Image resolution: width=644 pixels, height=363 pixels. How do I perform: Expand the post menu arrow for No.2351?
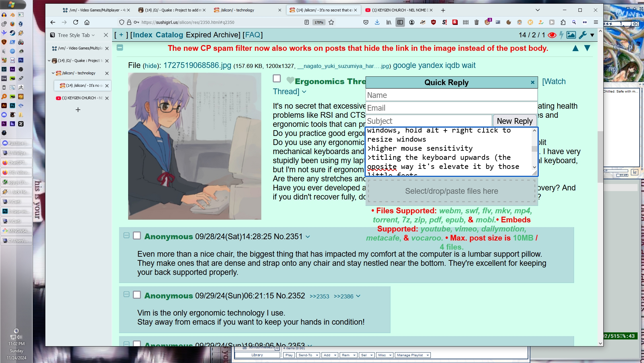[x=308, y=237]
